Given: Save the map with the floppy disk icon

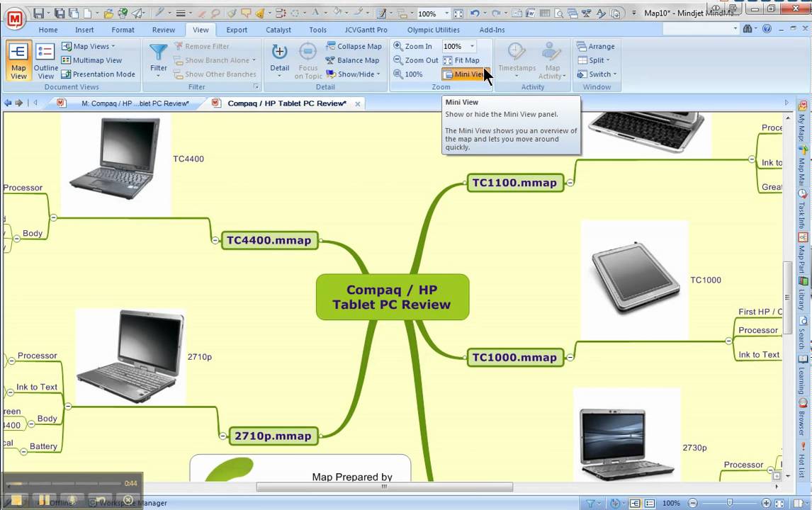Looking at the screenshot, I should 38,13.
